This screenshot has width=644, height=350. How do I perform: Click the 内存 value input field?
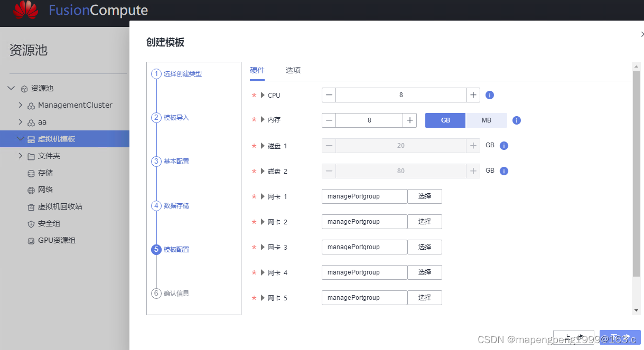point(369,120)
